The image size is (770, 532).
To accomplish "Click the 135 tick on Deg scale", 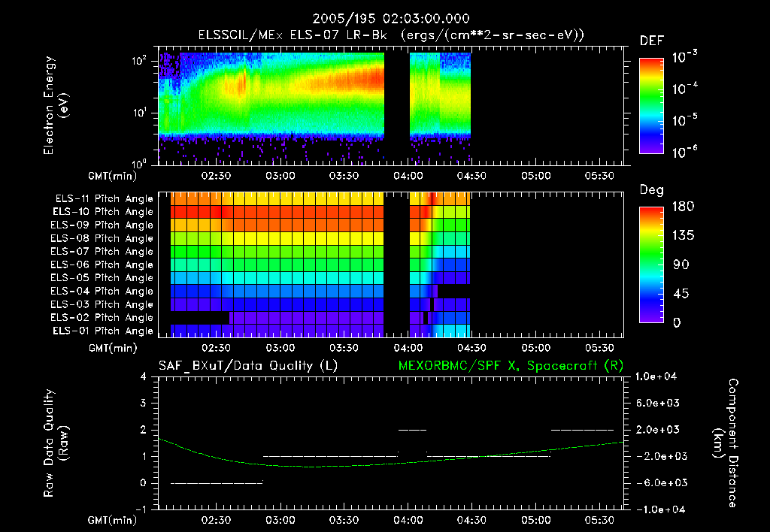I will click(x=683, y=236).
